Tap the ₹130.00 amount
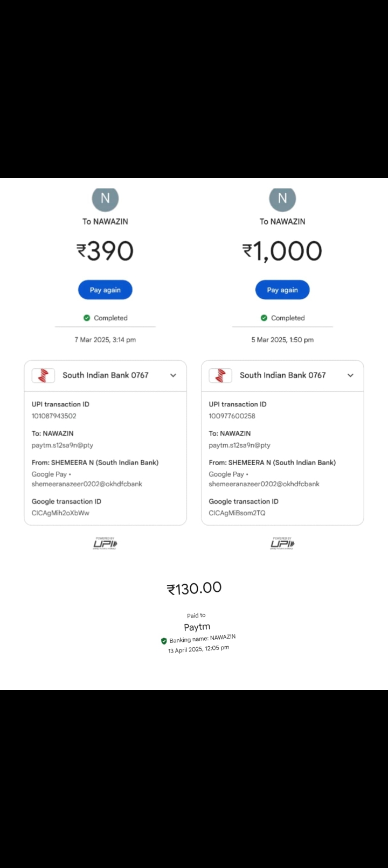The image size is (388, 868). click(x=194, y=588)
